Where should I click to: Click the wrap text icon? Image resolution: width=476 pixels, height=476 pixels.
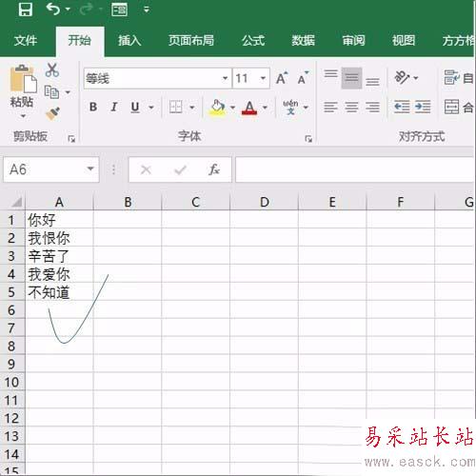(451, 77)
